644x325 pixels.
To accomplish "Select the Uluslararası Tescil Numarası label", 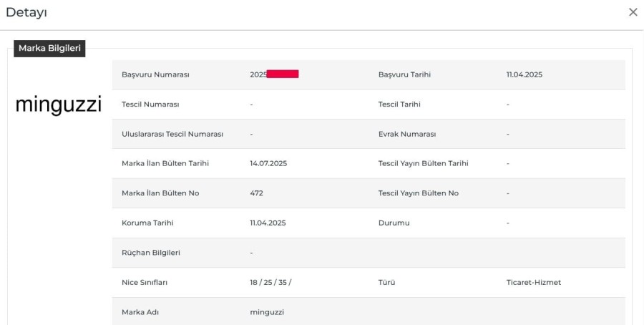I will [x=172, y=134].
